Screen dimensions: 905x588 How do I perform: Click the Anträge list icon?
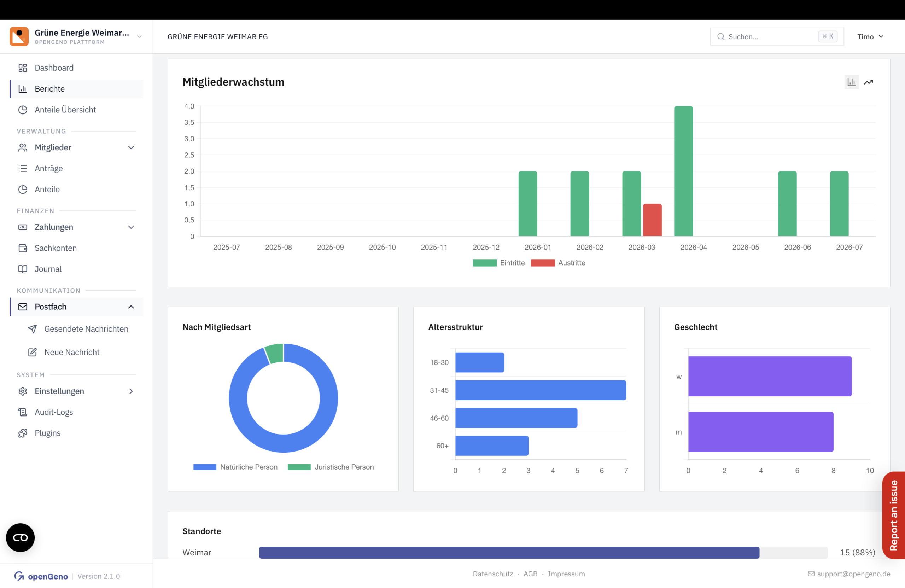click(x=23, y=168)
